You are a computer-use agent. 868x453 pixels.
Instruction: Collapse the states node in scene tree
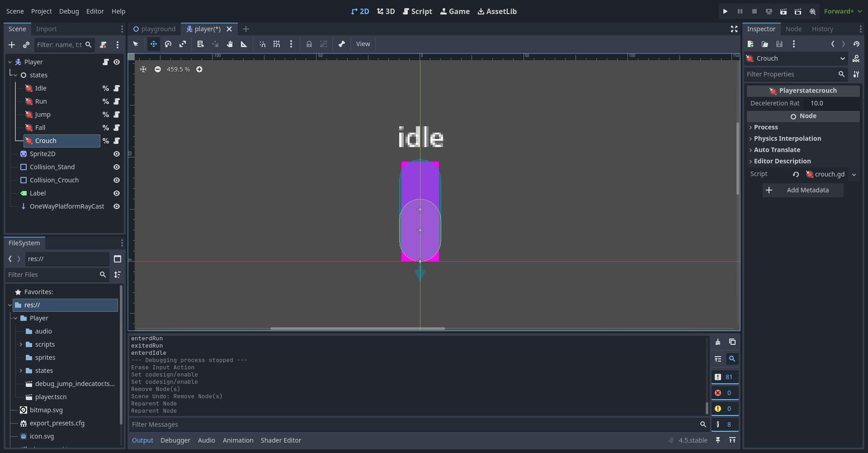[x=15, y=75]
